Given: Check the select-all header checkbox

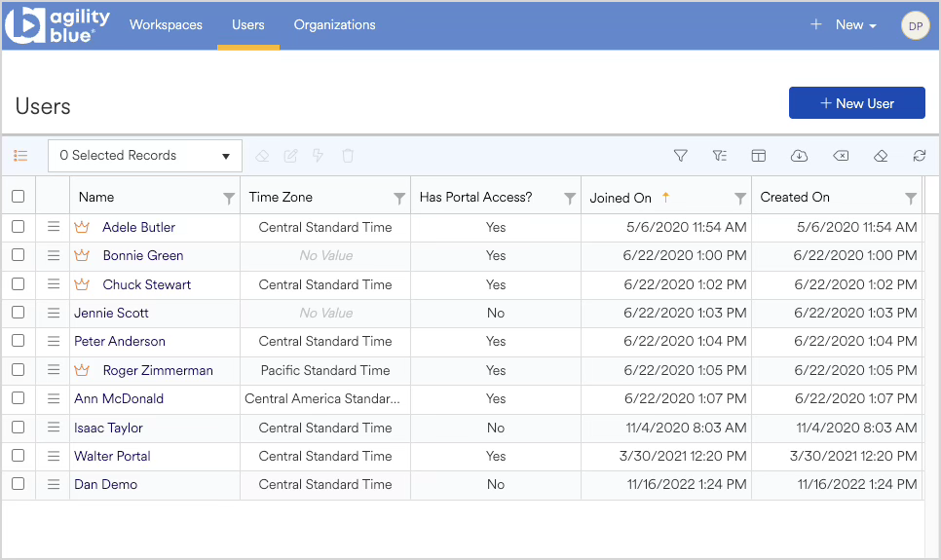Looking at the screenshot, I should click(18, 197).
